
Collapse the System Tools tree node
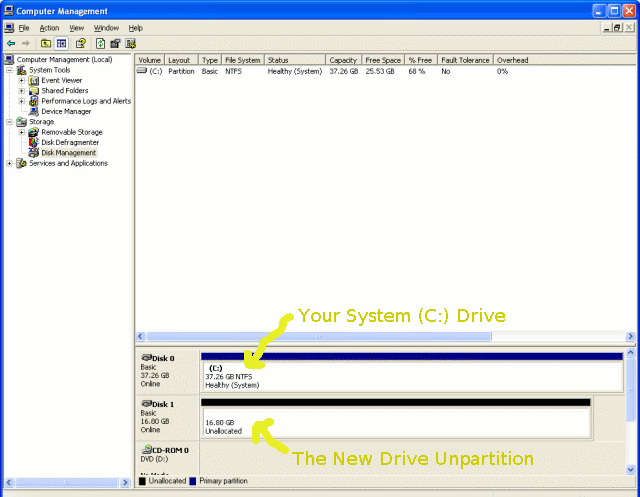[x=9, y=70]
